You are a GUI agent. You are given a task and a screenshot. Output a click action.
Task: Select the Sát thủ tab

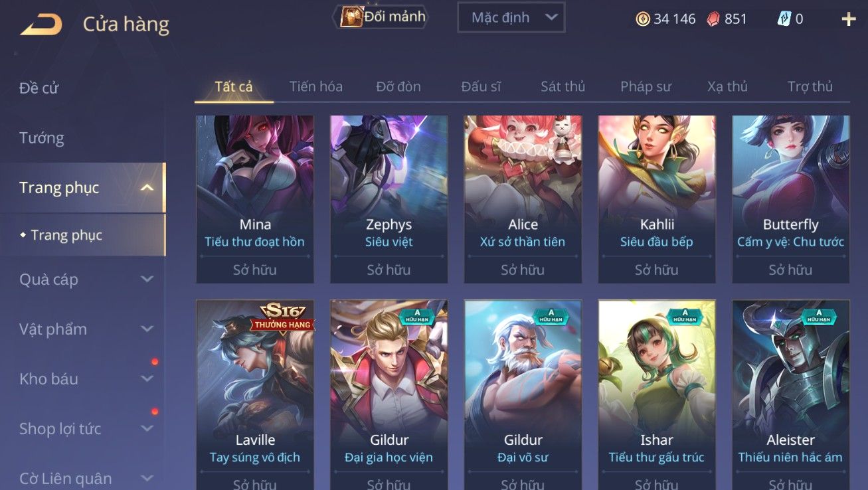[x=563, y=86]
